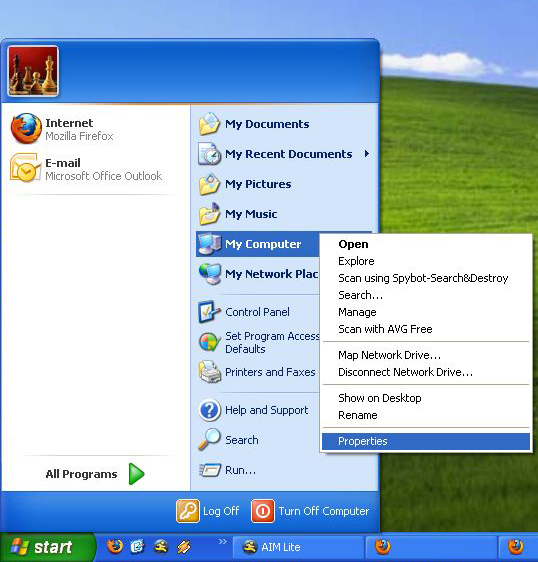Open the Run dialog icon
Screen dimensions: 538x562
(x=210, y=470)
